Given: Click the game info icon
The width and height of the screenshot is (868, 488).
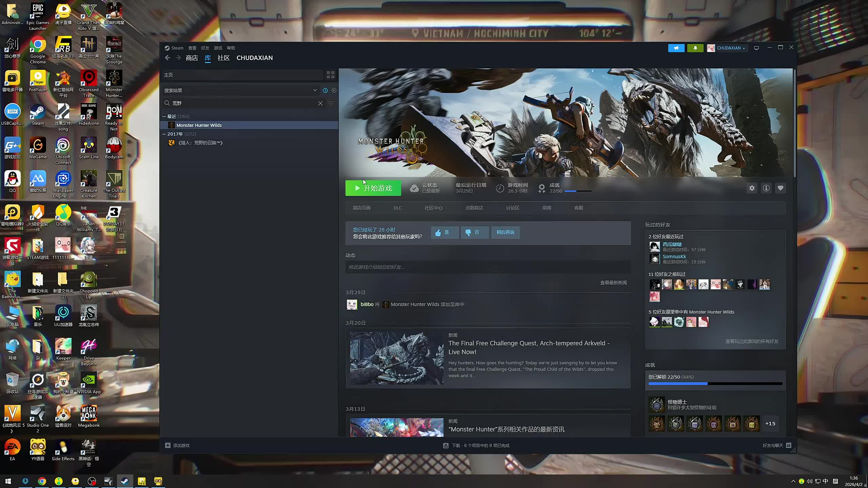Looking at the screenshot, I should tap(766, 188).
